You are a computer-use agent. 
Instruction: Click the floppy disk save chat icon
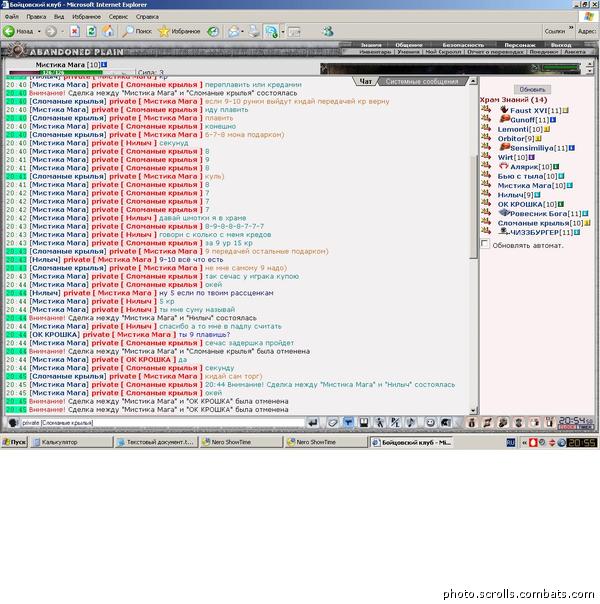point(364,423)
